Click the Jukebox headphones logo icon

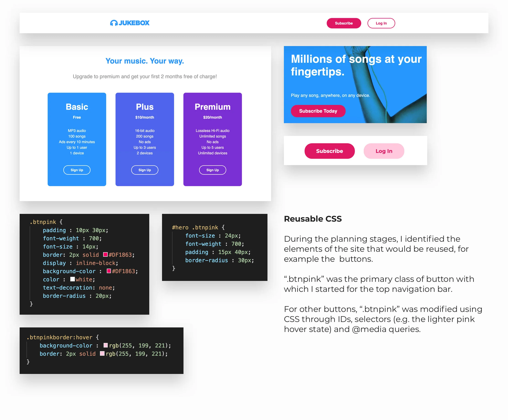tap(114, 23)
